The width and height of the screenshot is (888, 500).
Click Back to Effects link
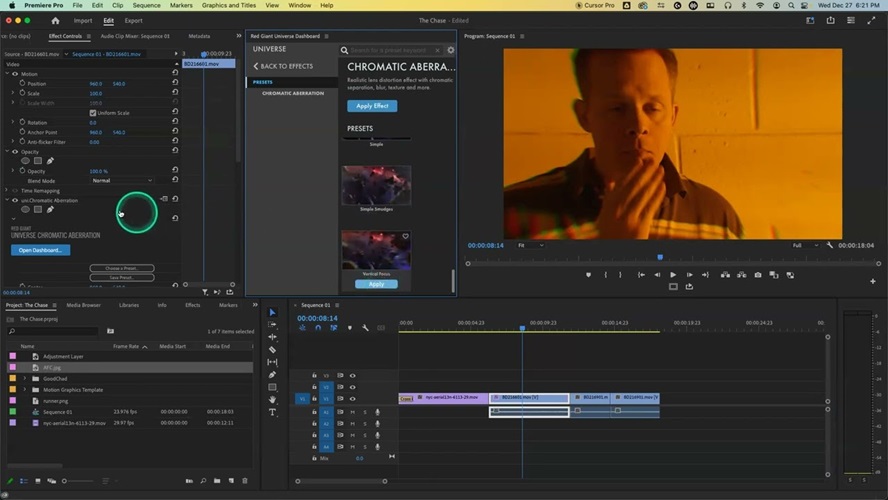(283, 66)
